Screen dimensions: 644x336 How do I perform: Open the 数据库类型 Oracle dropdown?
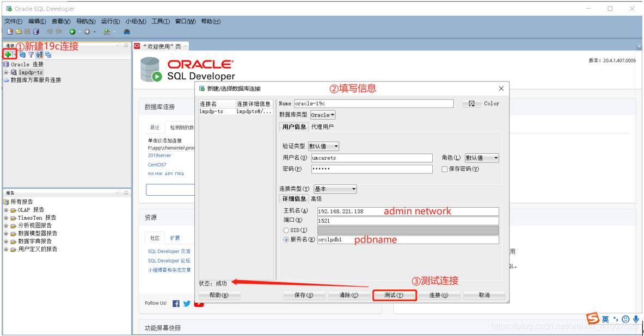tap(323, 115)
